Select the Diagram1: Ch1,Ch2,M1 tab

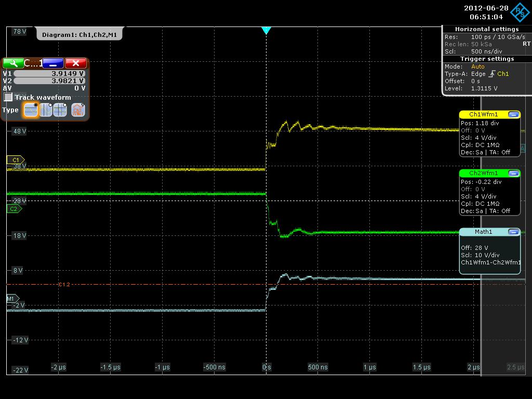coord(79,35)
